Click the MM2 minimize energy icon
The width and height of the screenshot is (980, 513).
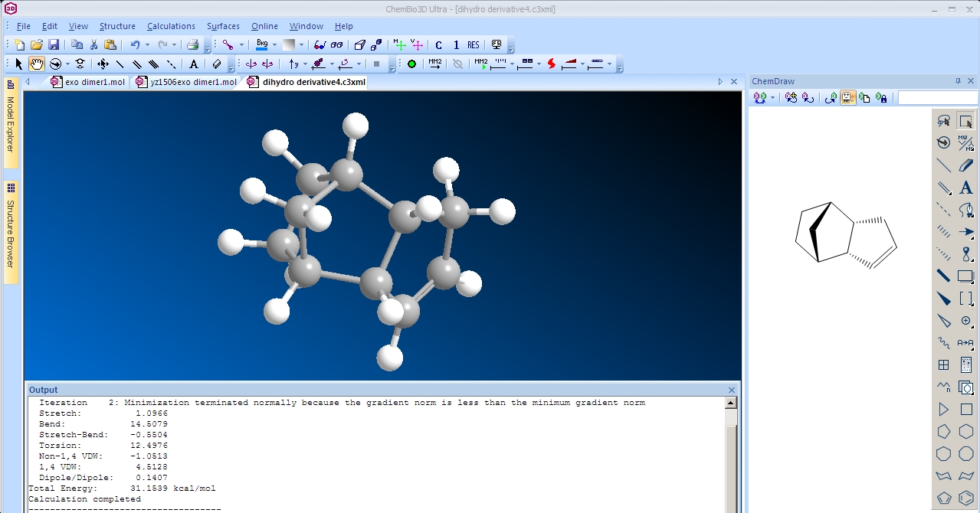434,64
